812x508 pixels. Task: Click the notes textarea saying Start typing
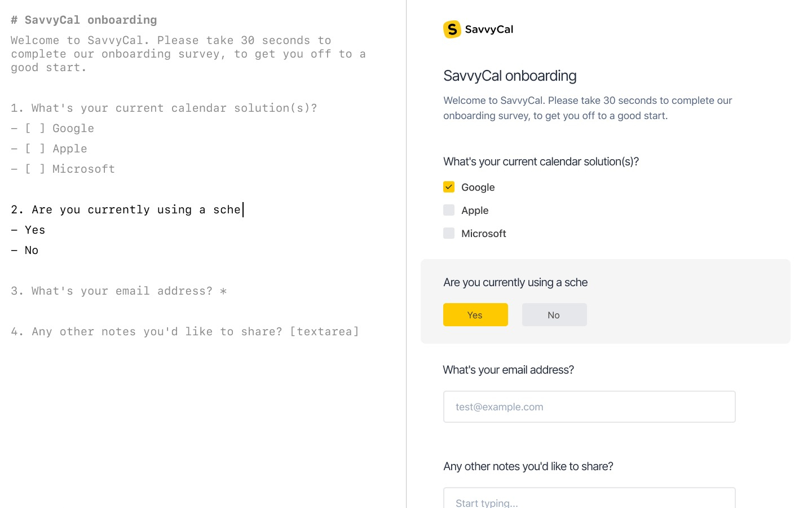(589, 500)
